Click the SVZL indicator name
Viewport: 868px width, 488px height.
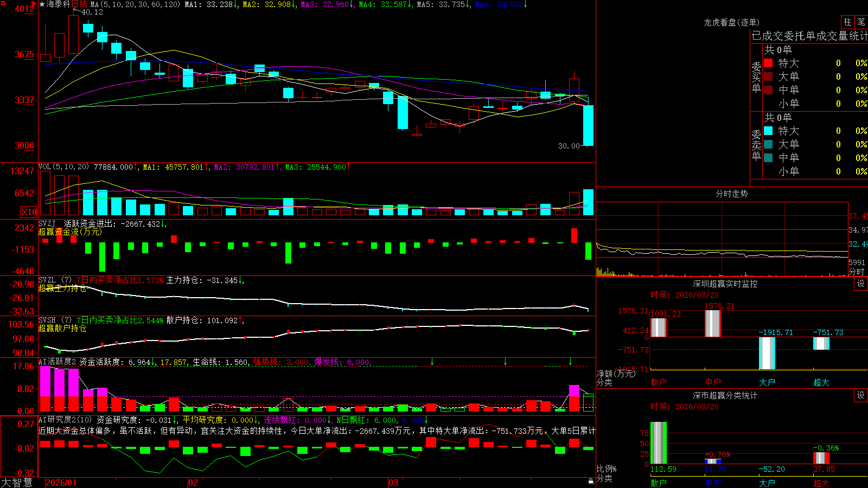point(47,280)
